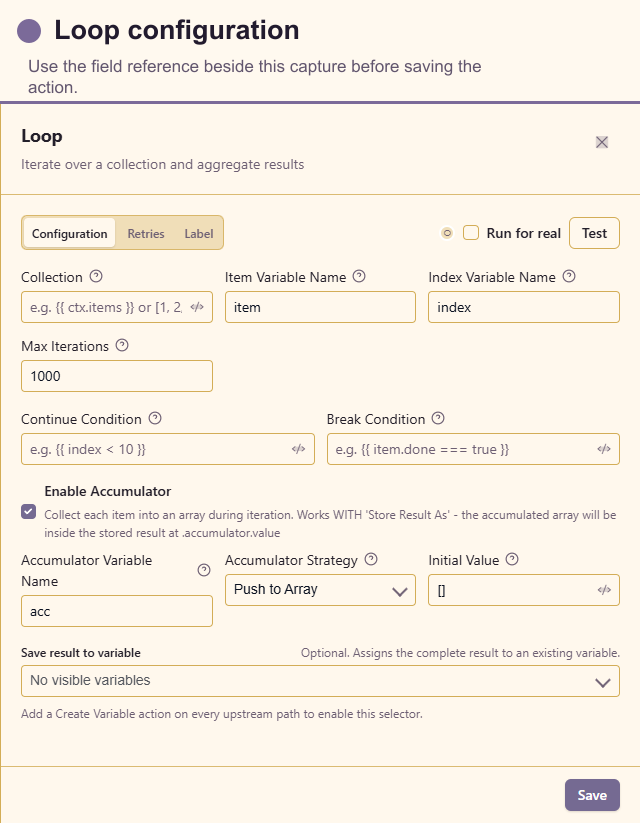Open the Max Iterations help tooltip icon

(x=122, y=345)
